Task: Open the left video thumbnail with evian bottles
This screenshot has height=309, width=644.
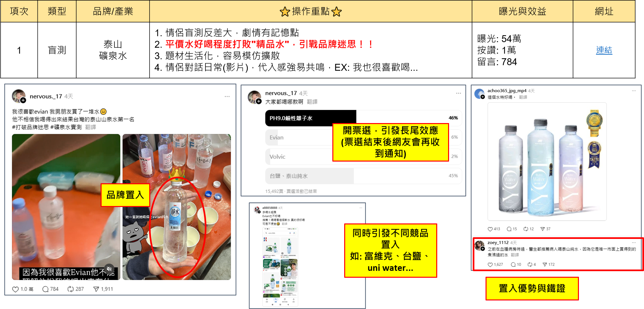Action: coord(66,207)
